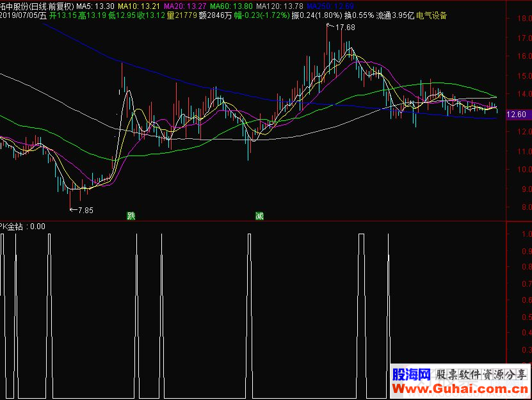Click the close price 收13.12
532x400 pixels.
(x=151, y=15)
